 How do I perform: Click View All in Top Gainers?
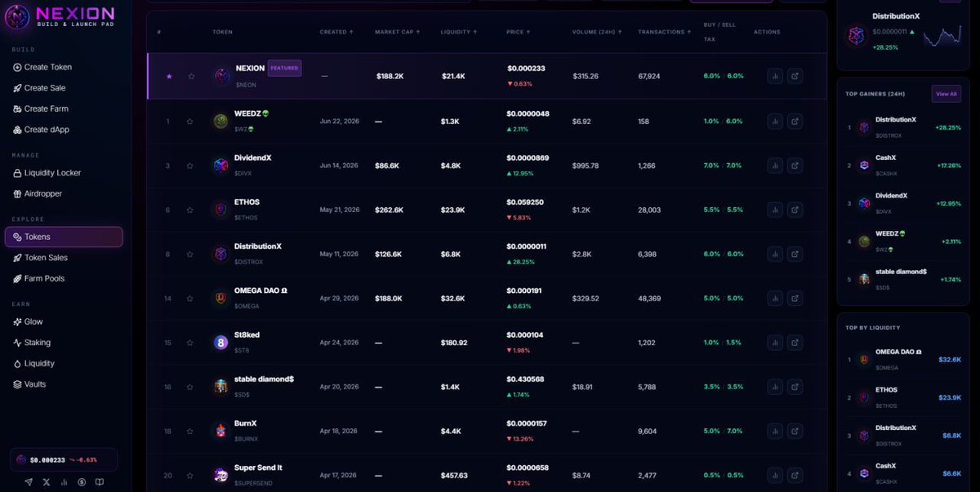coord(947,94)
